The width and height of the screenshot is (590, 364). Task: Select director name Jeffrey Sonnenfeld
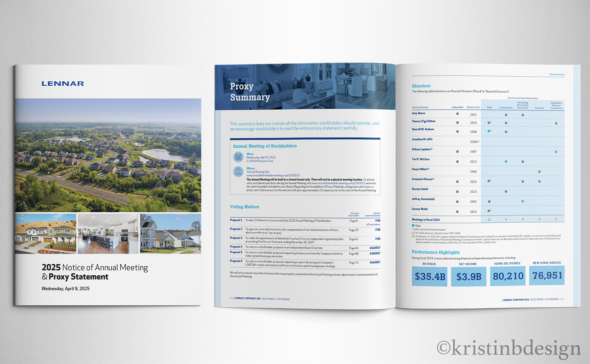click(x=423, y=199)
